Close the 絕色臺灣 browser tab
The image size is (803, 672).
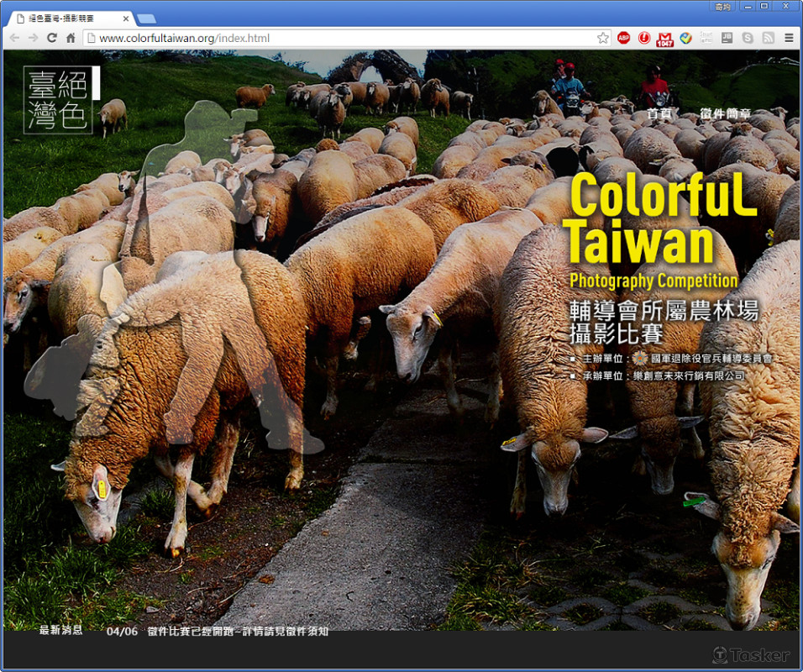point(126,18)
